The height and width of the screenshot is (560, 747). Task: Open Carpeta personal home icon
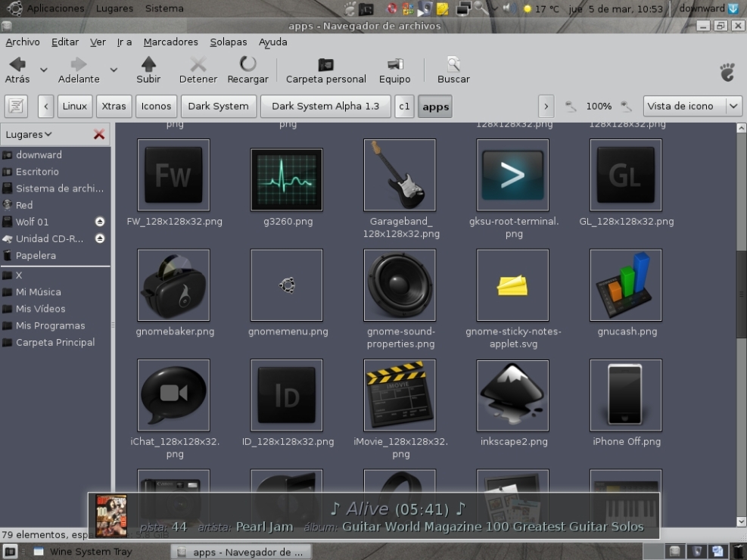(x=326, y=70)
